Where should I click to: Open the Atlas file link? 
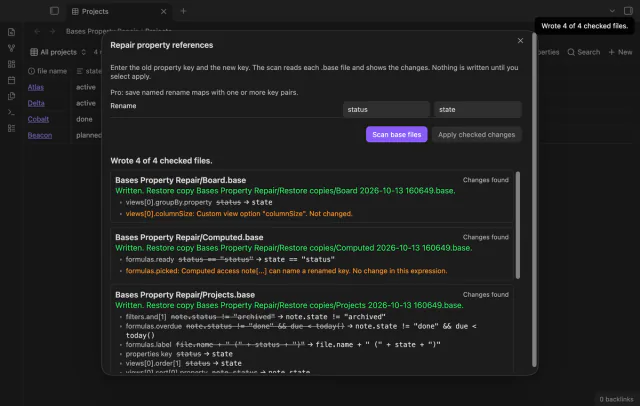pos(36,87)
